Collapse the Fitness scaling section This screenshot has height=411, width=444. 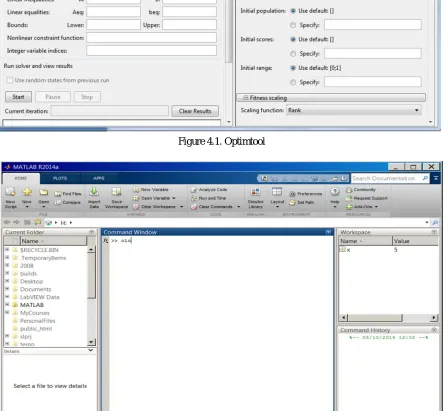tap(246, 98)
